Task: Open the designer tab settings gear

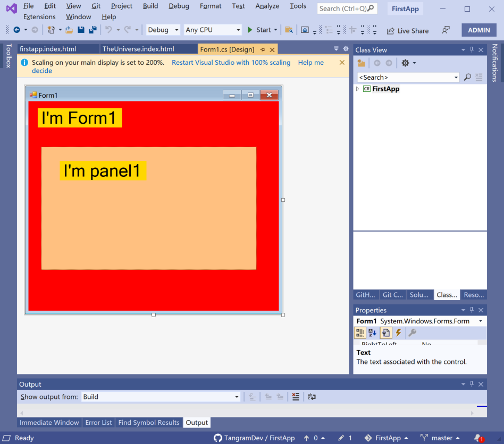Action: click(x=346, y=49)
